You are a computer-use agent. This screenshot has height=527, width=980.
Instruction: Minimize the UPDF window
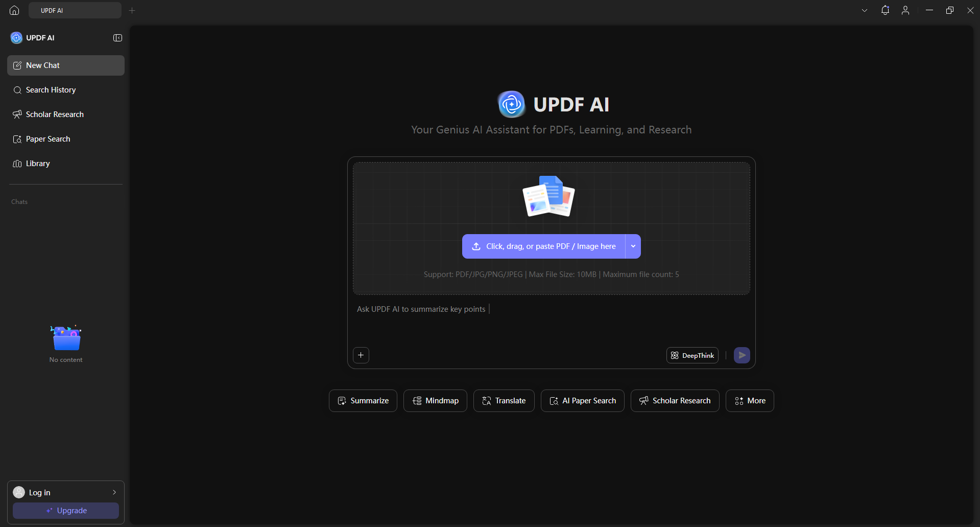pos(929,10)
